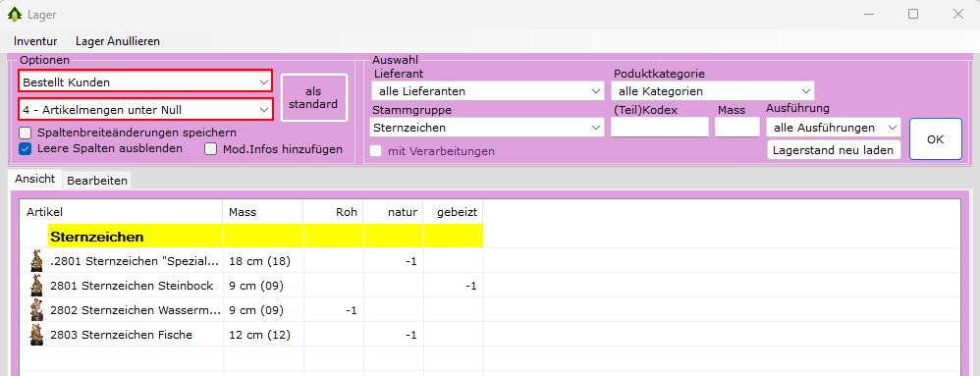Open the Bestellt Kunden dropdown
Screen dimensions: 980x376
[x=145, y=81]
